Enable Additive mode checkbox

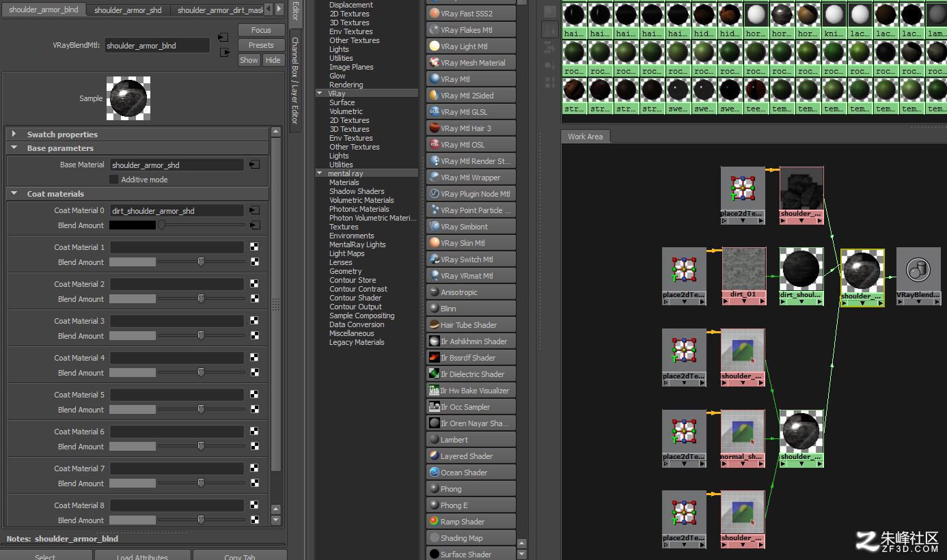pyautogui.click(x=114, y=180)
